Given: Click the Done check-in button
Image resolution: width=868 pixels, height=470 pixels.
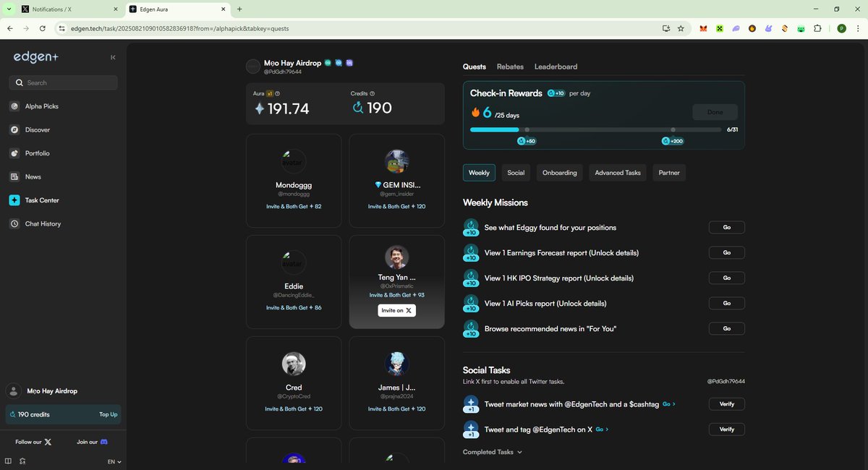Looking at the screenshot, I should 715,112.
